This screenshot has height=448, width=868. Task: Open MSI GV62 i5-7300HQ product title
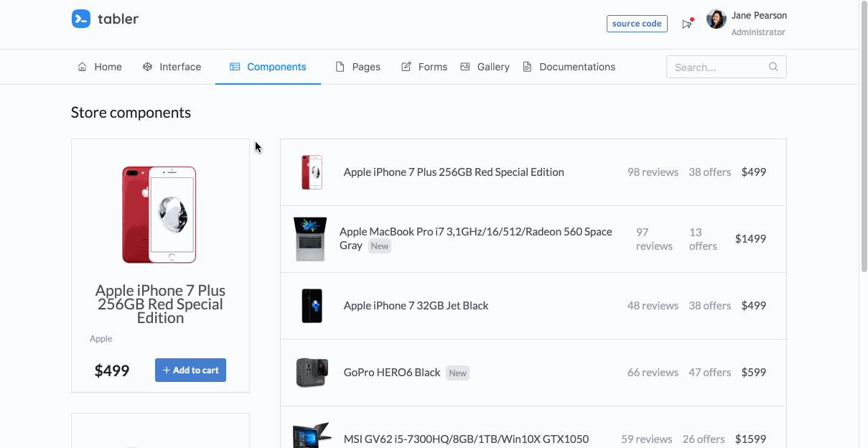(x=466, y=439)
